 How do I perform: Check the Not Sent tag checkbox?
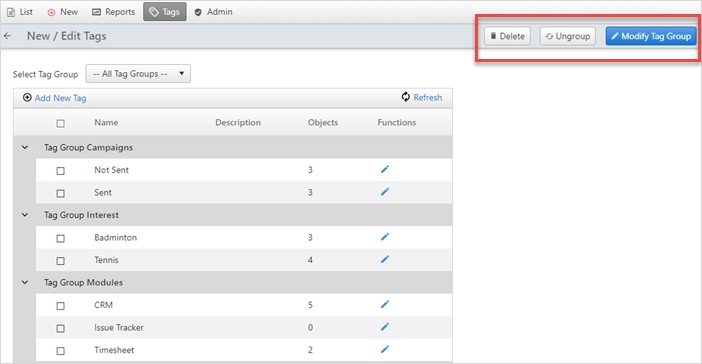[60, 171]
